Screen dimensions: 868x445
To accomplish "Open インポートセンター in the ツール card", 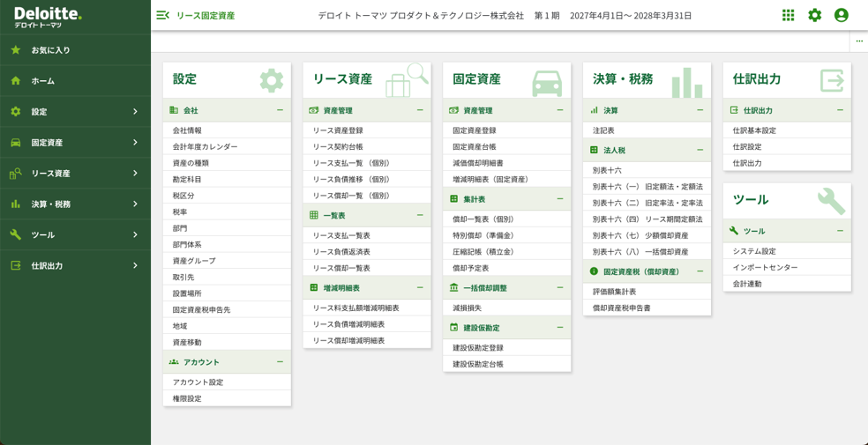I will [765, 268].
